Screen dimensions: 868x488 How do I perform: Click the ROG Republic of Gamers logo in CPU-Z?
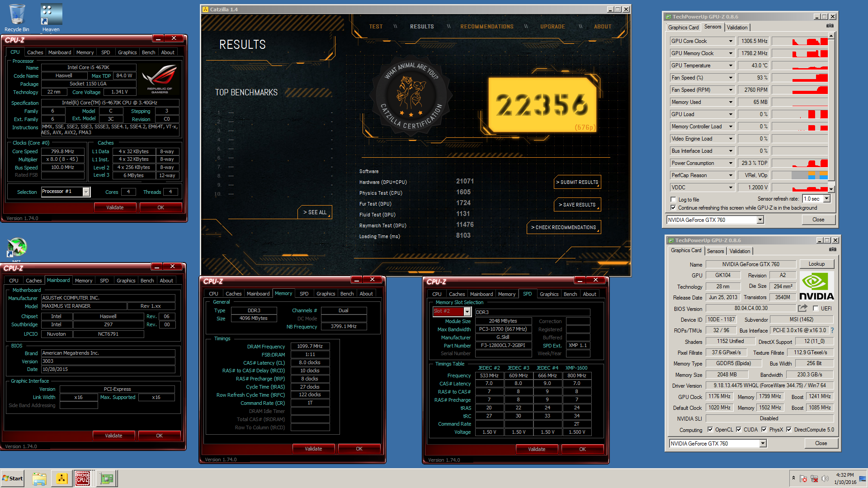[160, 79]
